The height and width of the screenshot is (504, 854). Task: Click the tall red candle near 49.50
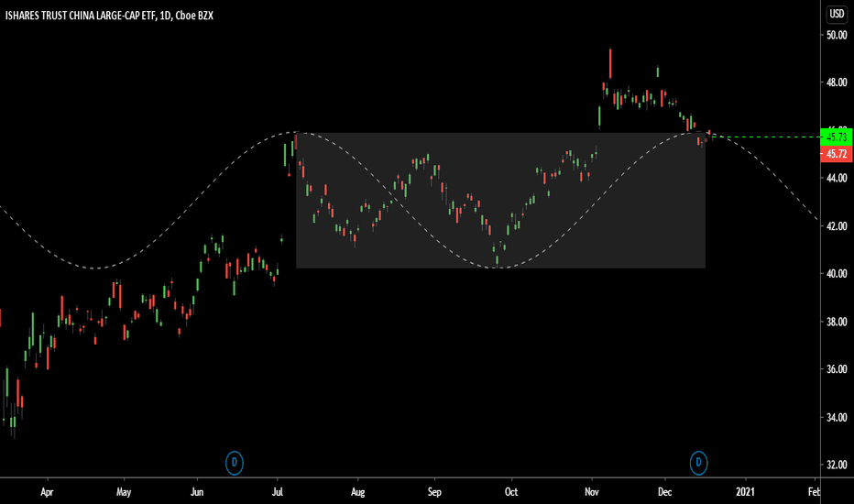click(x=610, y=64)
